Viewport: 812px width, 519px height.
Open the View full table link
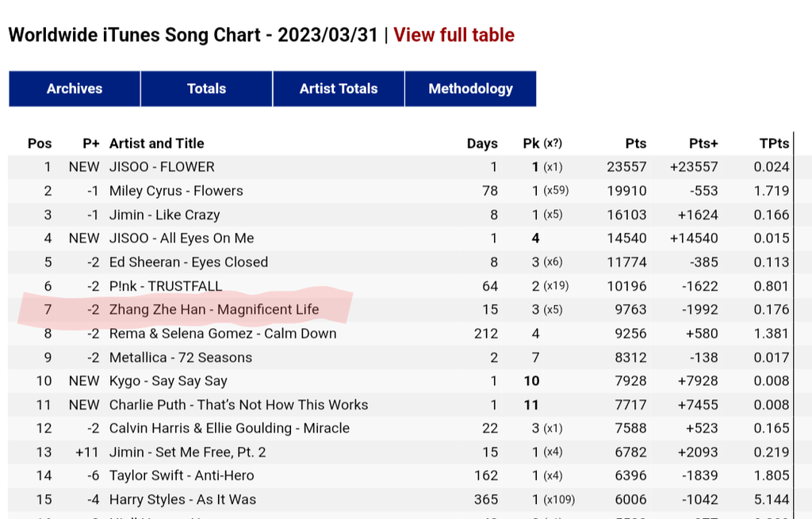click(454, 35)
